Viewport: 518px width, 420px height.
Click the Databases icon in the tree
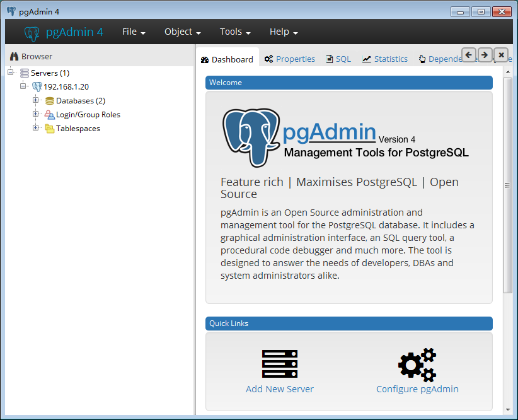point(50,101)
